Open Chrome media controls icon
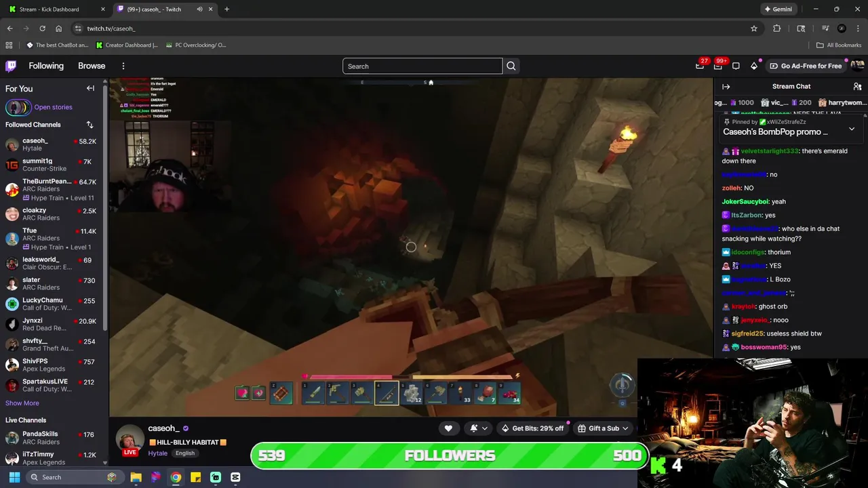The image size is (868, 488). [x=825, y=28]
